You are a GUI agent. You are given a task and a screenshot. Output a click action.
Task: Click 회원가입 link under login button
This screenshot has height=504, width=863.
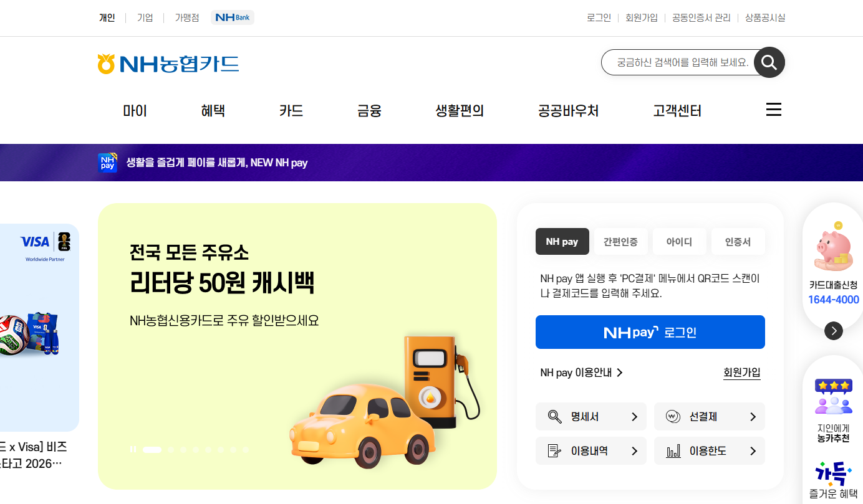[742, 373]
